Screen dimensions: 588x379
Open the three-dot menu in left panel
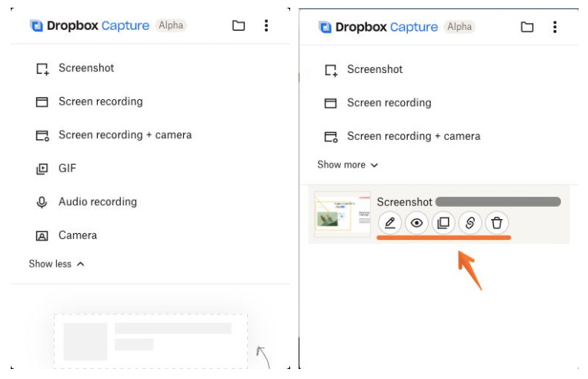click(x=266, y=26)
